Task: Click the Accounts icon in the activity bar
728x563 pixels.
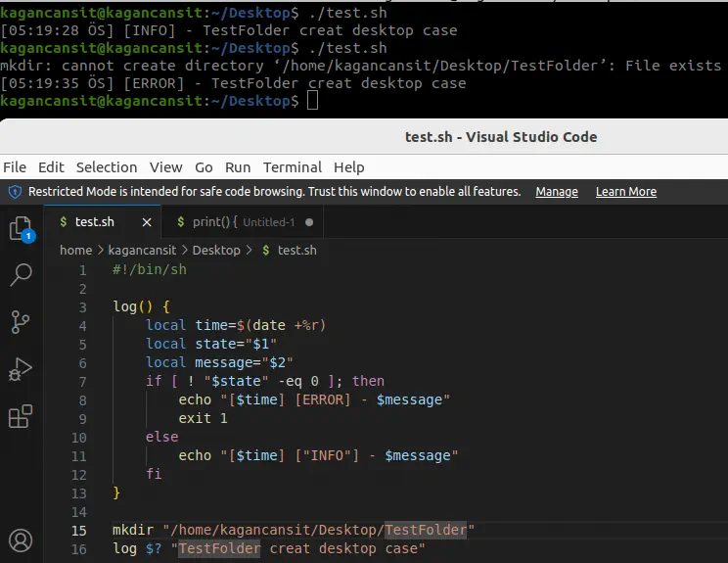Action: tap(20, 540)
